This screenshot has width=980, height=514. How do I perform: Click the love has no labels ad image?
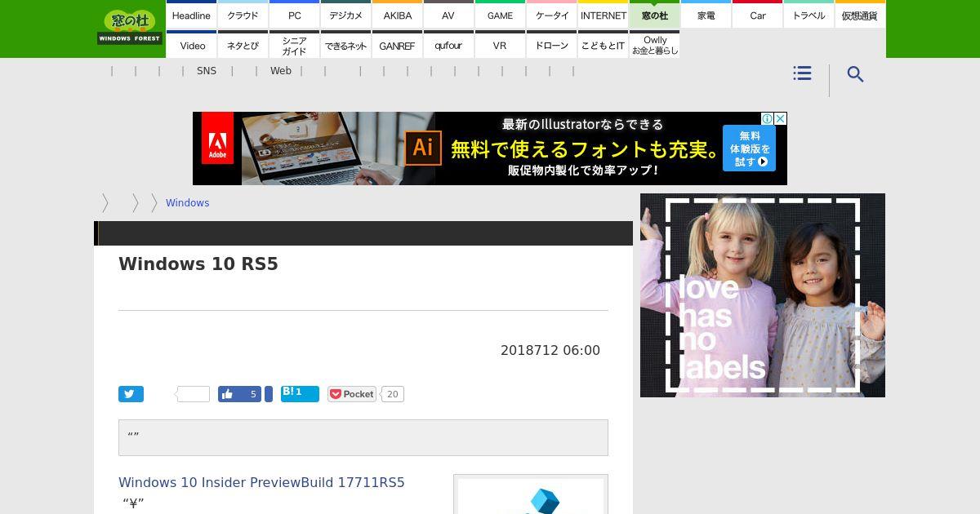763,295
